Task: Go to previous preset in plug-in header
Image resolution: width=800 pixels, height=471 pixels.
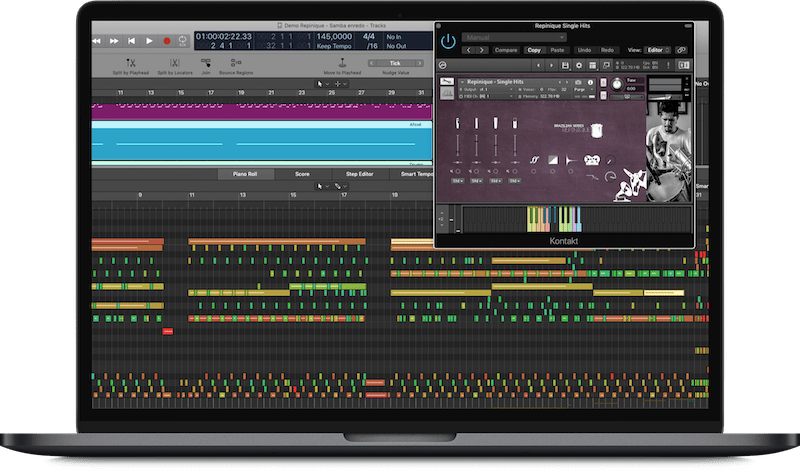Action: [x=469, y=50]
